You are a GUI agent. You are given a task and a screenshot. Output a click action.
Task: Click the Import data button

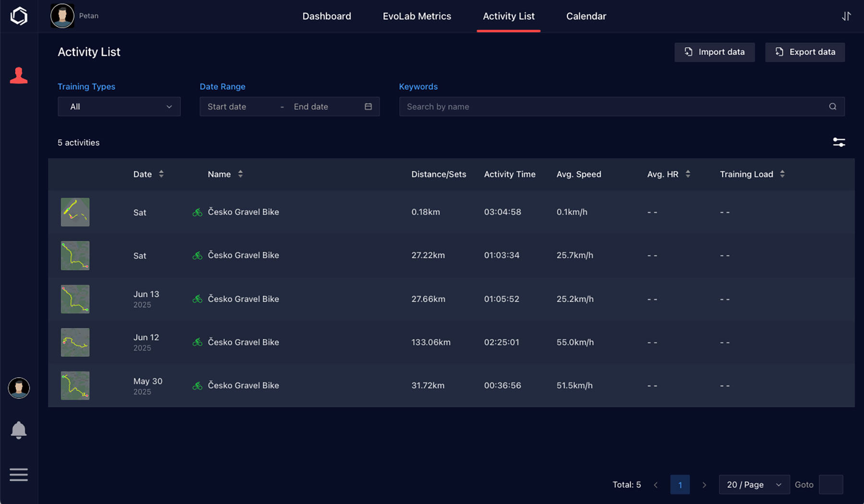[714, 52]
